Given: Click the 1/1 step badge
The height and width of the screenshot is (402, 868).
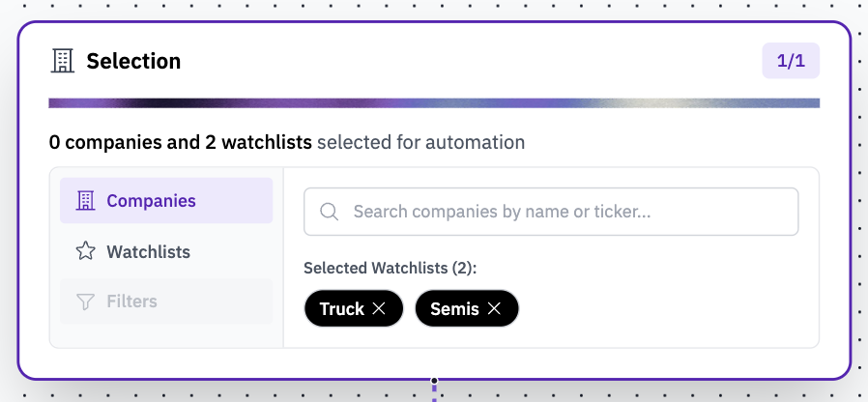Looking at the screenshot, I should (791, 61).
